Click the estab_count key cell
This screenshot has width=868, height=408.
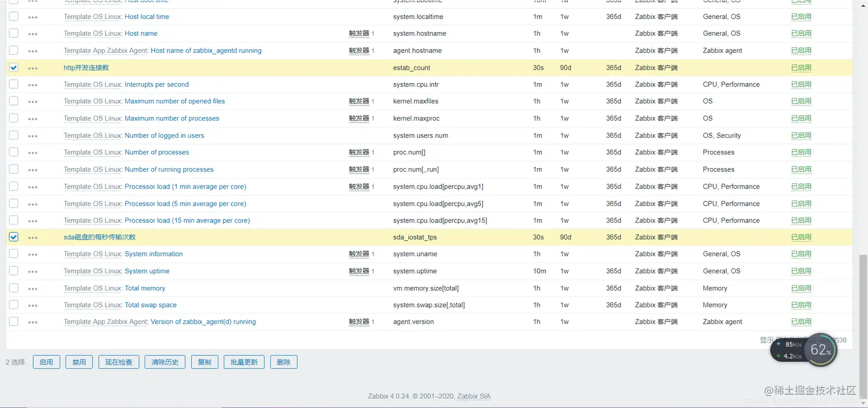pos(412,68)
